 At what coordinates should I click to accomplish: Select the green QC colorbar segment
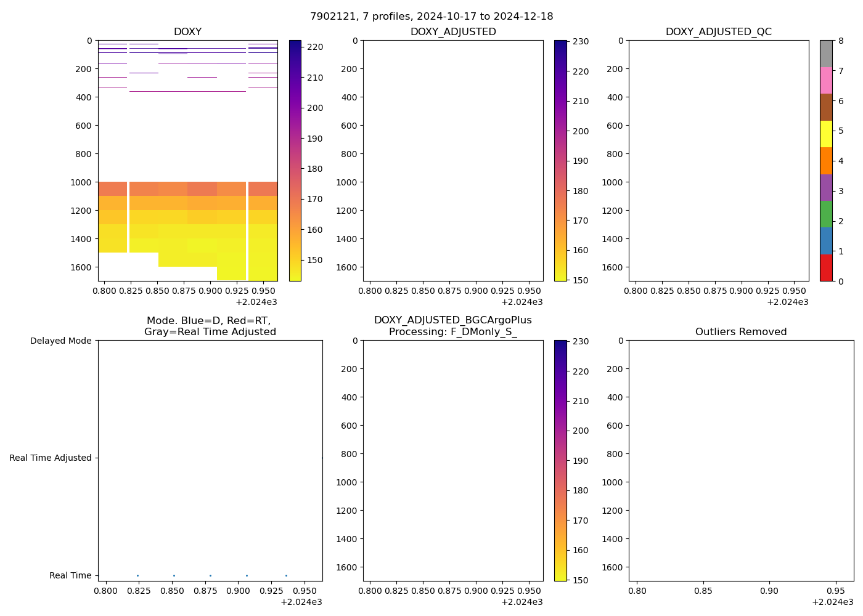coord(826,214)
